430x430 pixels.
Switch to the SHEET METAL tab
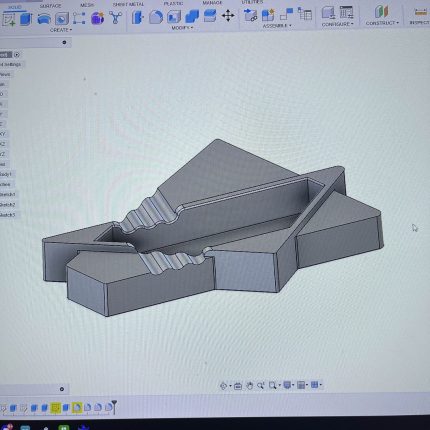click(128, 4)
